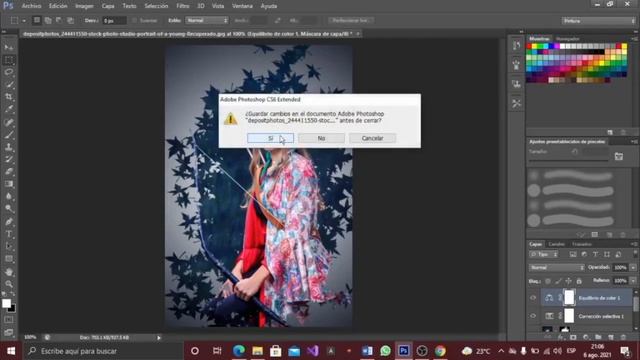This screenshot has height=360, width=640.
Task: Click the Perfeccionar borde button
Action: [x=351, y=20]
